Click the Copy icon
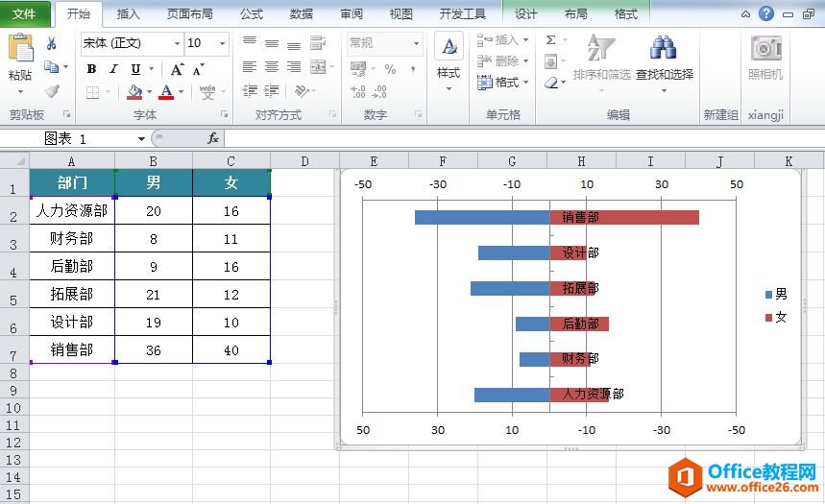The image size is (825, 504). pyautogui.click(x=51, y=66)
